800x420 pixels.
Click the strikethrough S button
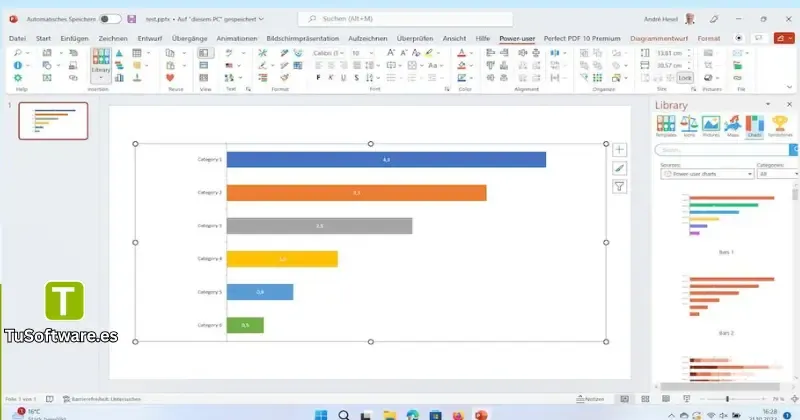pyautogui.click(x=356, y=78)
